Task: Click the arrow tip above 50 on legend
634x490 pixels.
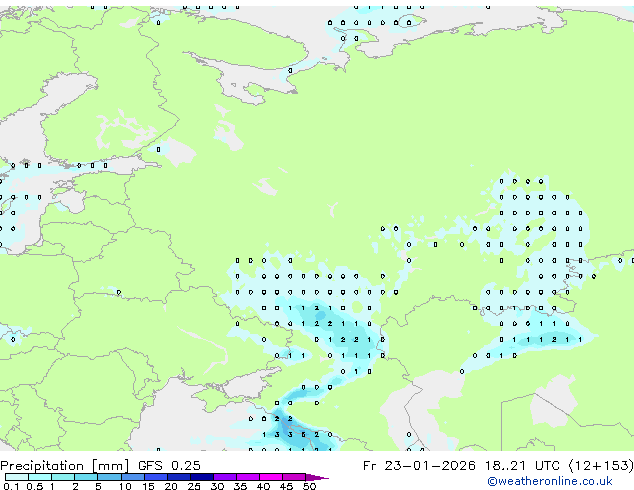Action: pyautogui.click(x=317, y=477)
